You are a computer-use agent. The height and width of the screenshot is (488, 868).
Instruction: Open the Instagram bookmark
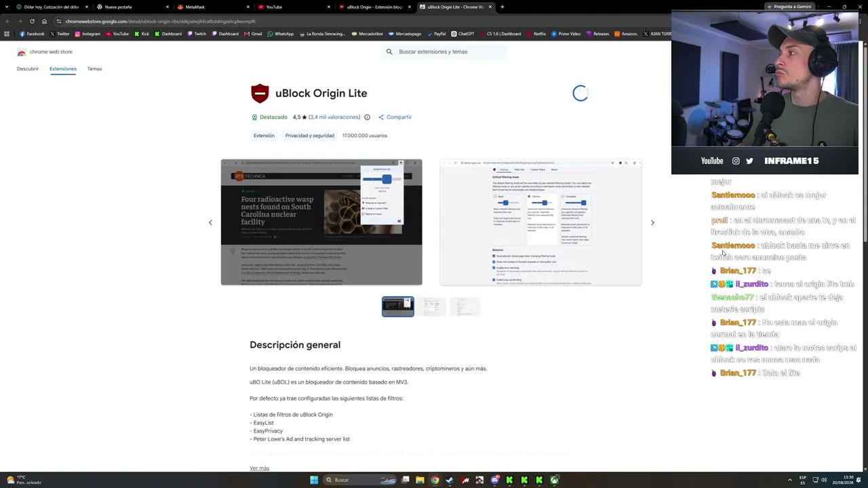pyautogui.click(x=87, y=34)
